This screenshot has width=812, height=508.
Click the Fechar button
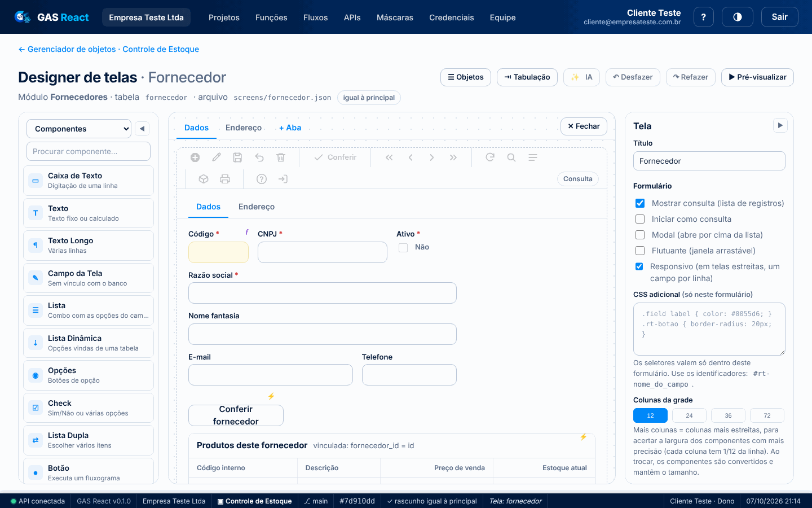tap(584, 126)
